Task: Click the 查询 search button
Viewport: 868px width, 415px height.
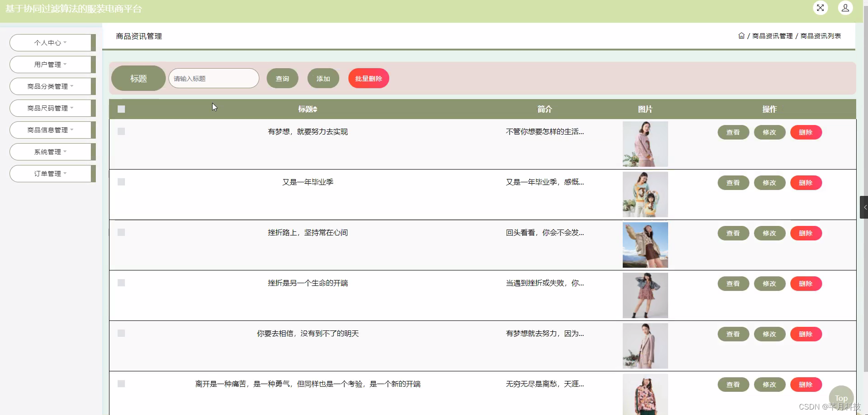Action: 282,78
